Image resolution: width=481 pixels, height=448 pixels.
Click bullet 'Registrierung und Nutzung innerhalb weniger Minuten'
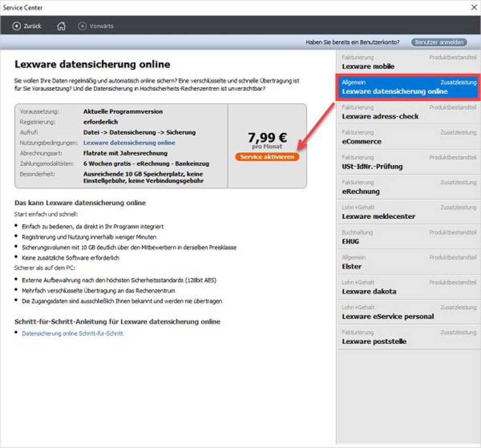pyautogui.click(x=89, y=237)
